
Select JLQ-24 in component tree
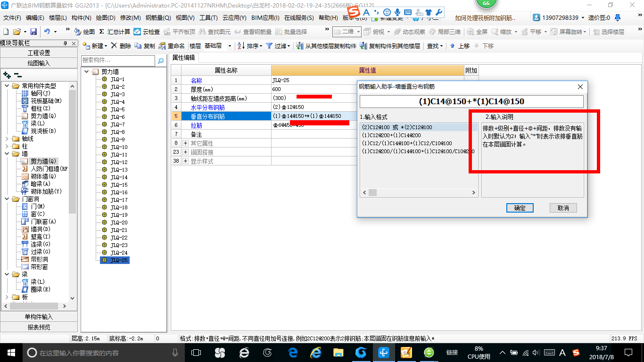pos(119,253)
